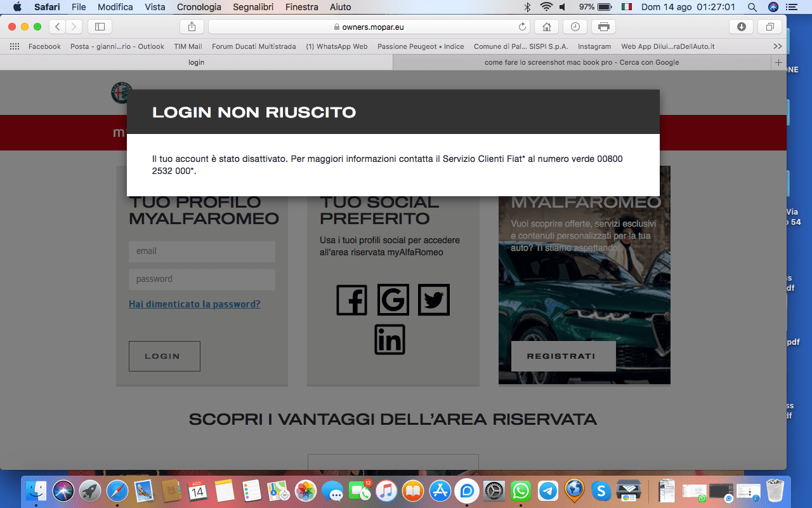This screenshot has height=508, width=812.
Task: Launch Siri from the Dock
Action: pos(63,491)
